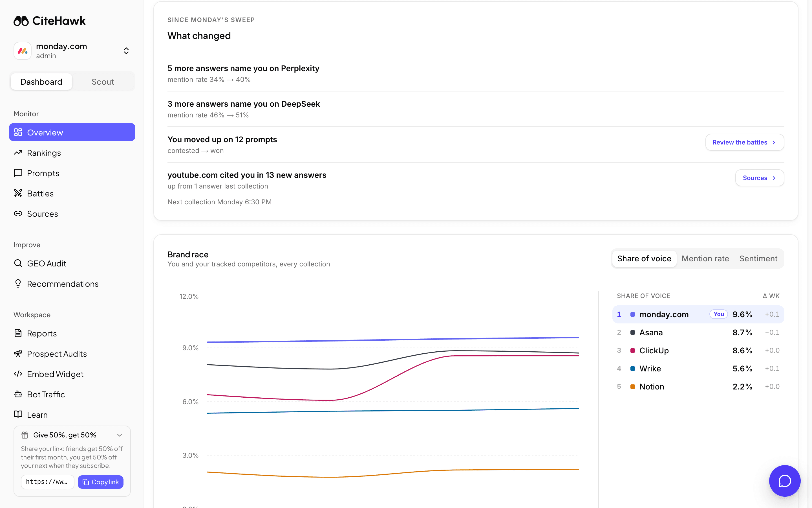Click the Copy link button
The height and width of the screenshot is (508, 812).
(101, 482)
